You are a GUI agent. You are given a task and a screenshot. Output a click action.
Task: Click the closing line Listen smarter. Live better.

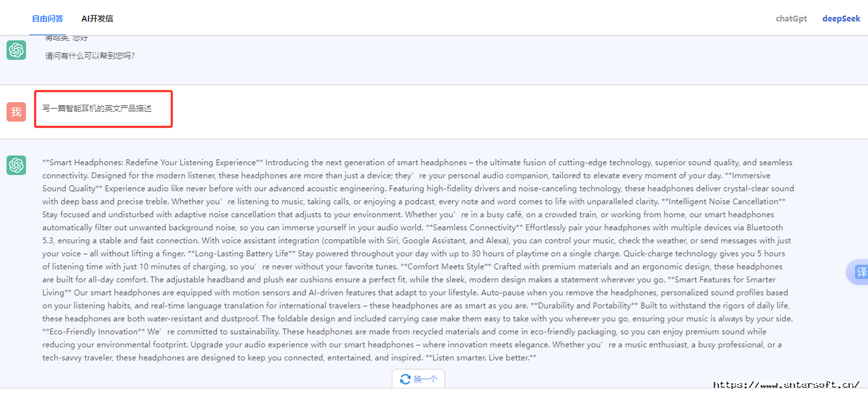tap(481, 358)
